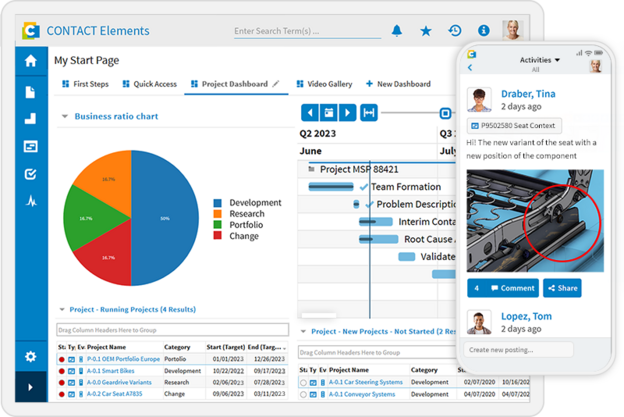Image resolution: width=624 pixels, height=417 pixels.
Task: Select status circle for Conveyor Systems
Action: tap(303, 394)
